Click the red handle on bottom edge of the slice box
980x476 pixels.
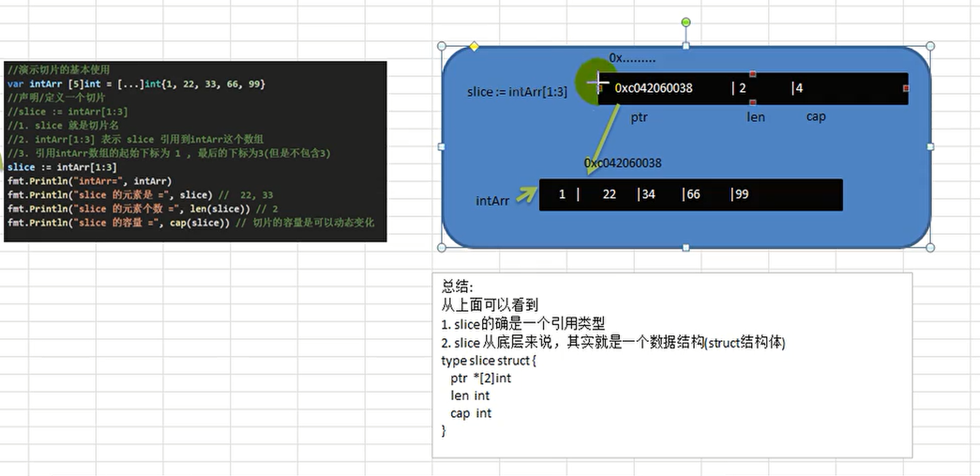[x=753, y=102]
